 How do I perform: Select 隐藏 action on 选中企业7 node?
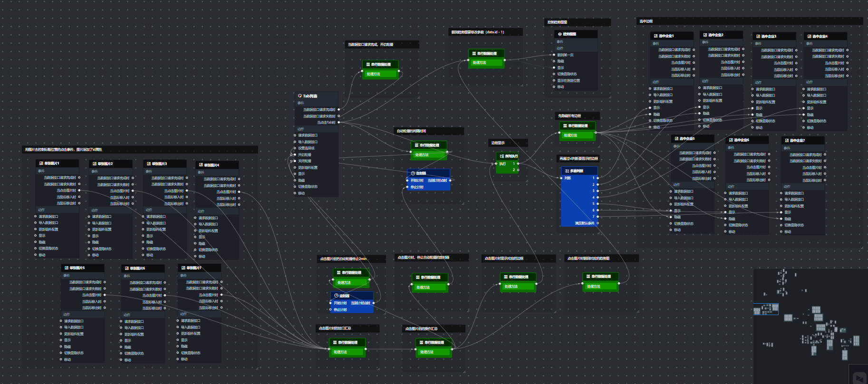[788, 219]
